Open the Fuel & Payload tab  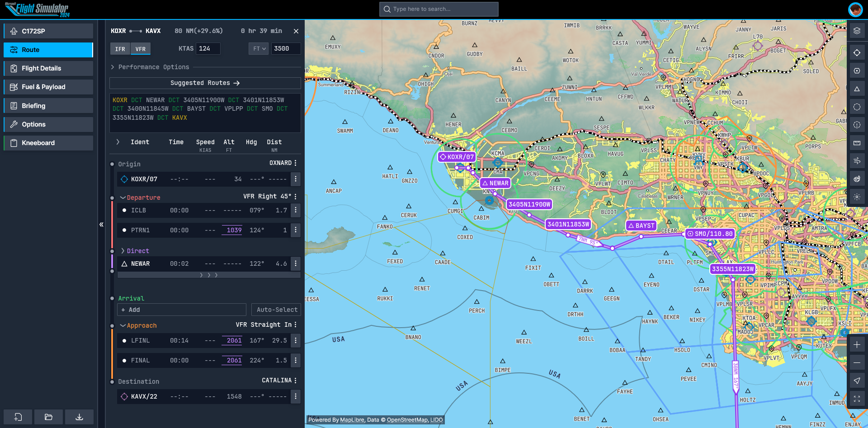point(48,87)
